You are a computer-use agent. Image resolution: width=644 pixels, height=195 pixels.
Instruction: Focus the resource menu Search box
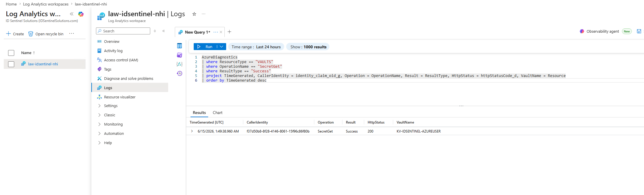click(123, 31)
